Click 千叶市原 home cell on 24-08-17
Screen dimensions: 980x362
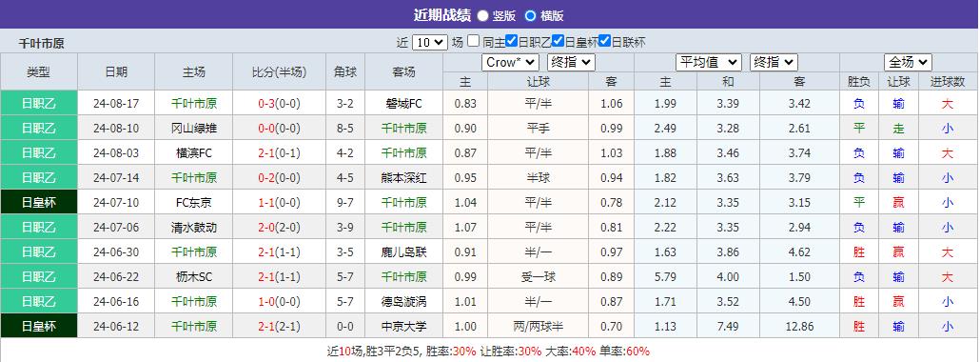click(194, 103)
